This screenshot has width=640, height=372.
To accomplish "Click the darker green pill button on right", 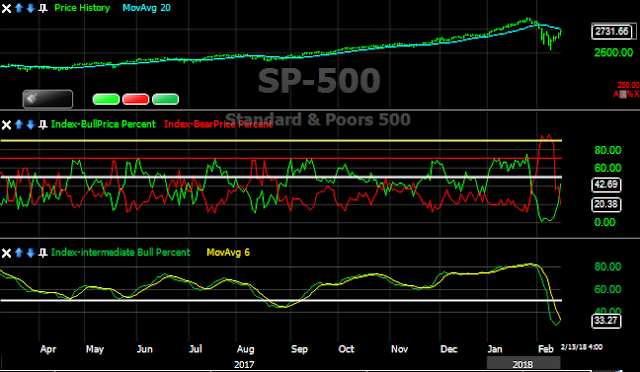I will (x=165, y=99).
